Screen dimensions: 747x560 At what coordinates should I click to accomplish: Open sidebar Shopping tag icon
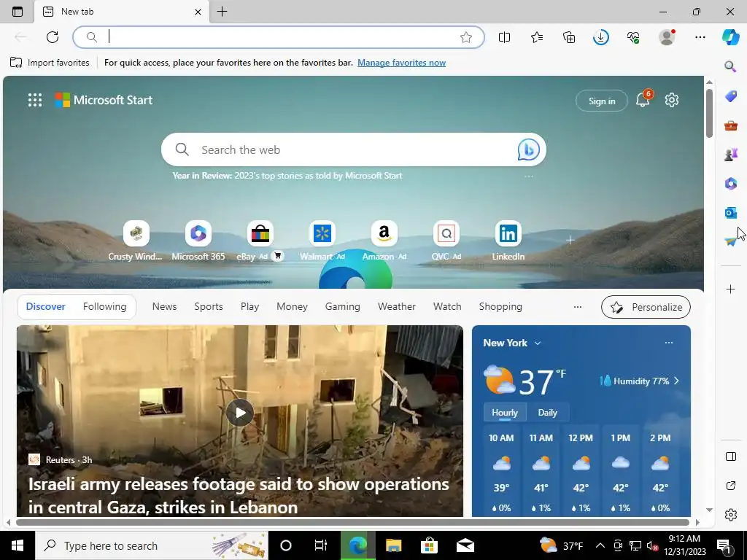click(x=731, y=96)
